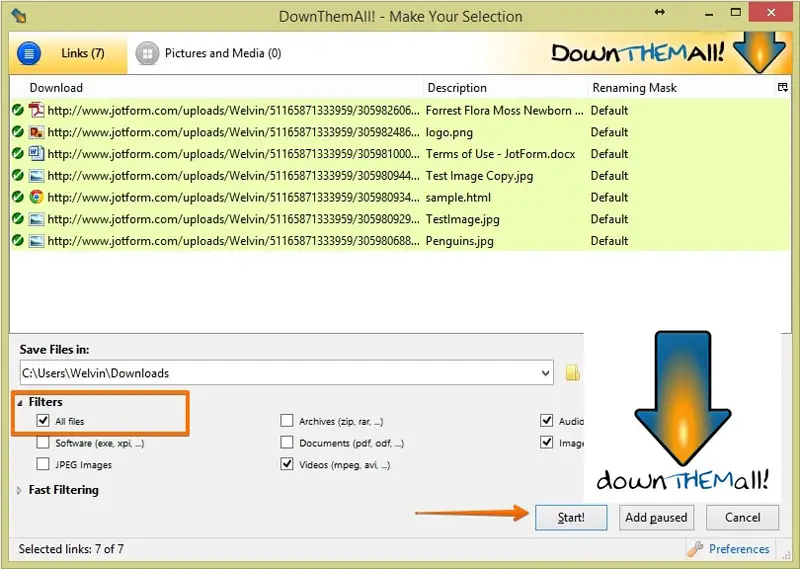Collapse the Filters section
Screen dimensions: 800x569
20,403
